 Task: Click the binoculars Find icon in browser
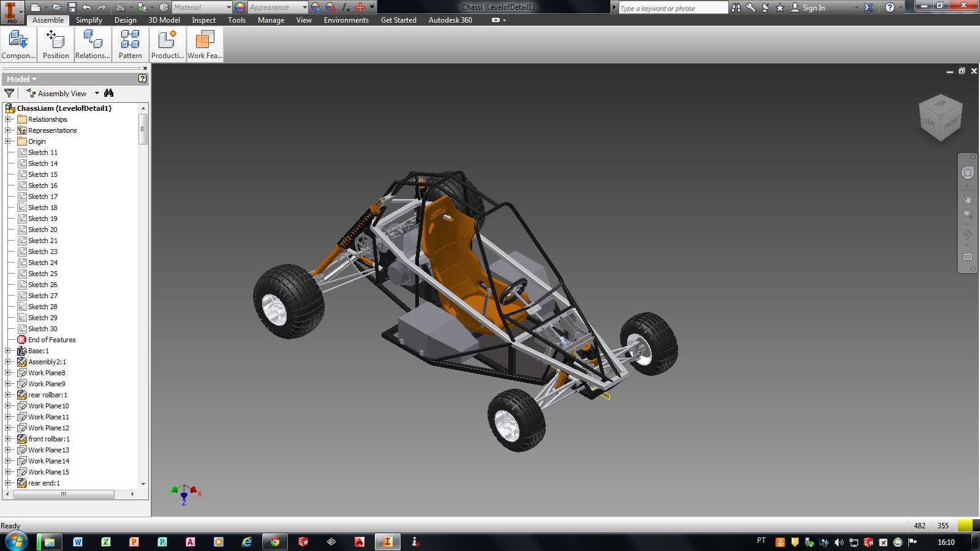pyautogui.click(x=109, y=93)
